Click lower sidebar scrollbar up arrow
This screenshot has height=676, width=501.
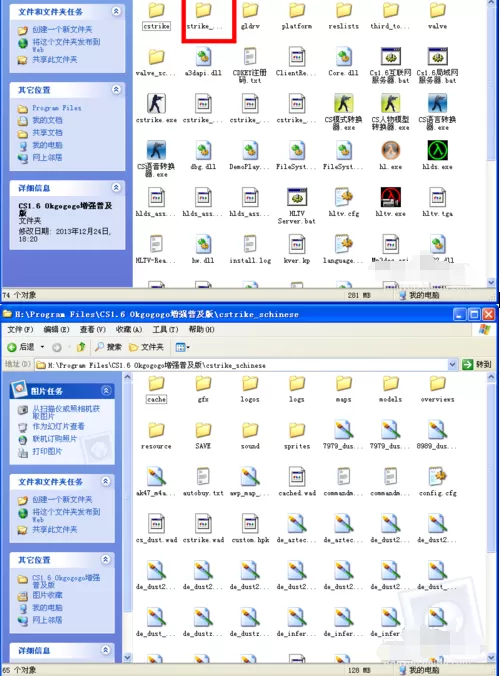coord(127,377)
